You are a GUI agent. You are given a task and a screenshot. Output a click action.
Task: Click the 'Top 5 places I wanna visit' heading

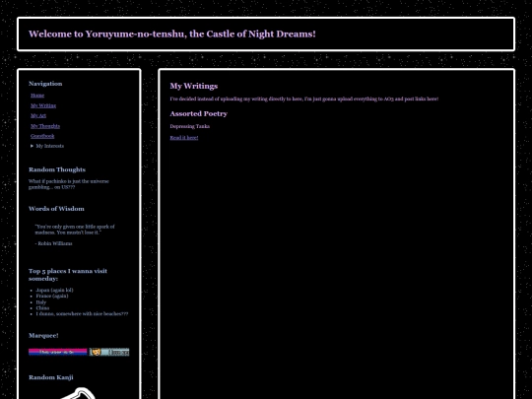(68, 275)
